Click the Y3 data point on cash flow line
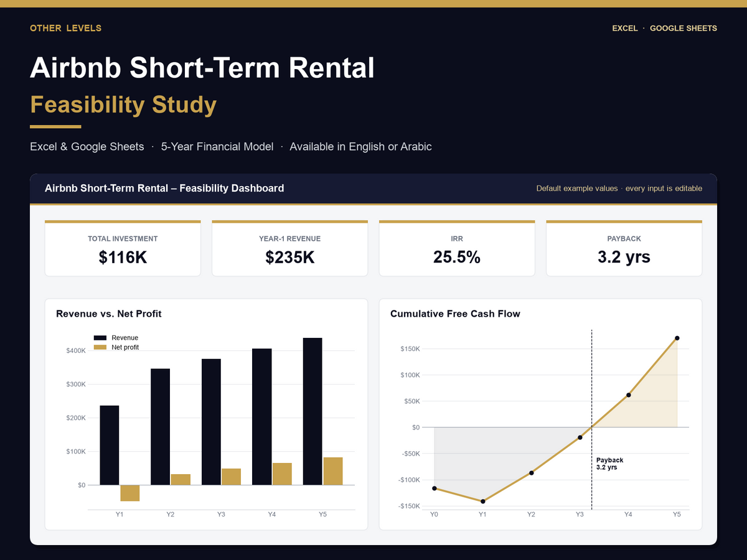747x560 pixels. (x=580, y=437)
